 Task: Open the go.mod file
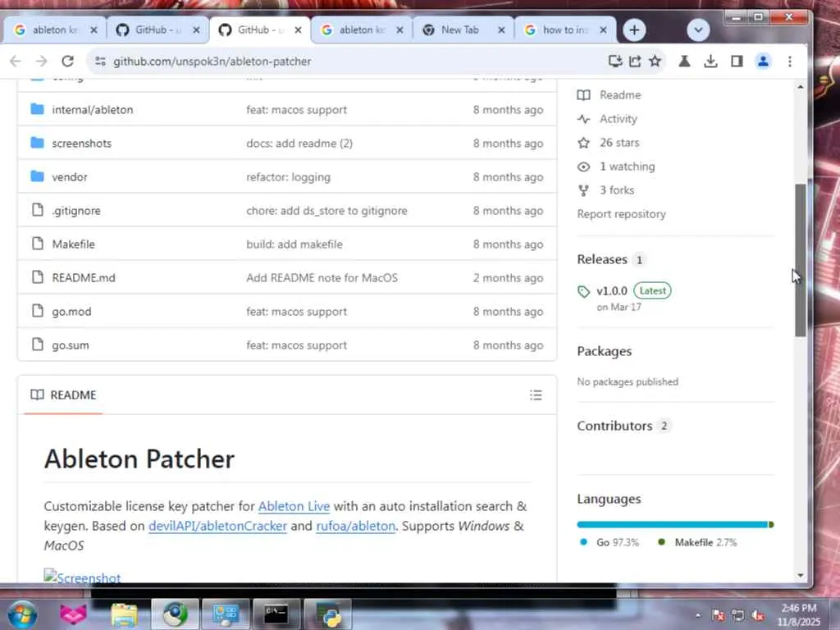coord(71,312)
